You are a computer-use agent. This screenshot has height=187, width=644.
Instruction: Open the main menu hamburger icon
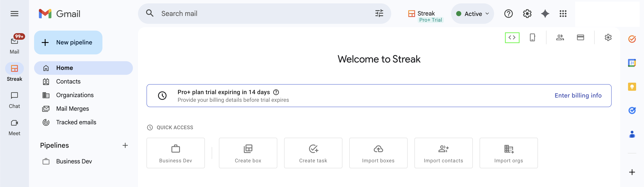14,14
